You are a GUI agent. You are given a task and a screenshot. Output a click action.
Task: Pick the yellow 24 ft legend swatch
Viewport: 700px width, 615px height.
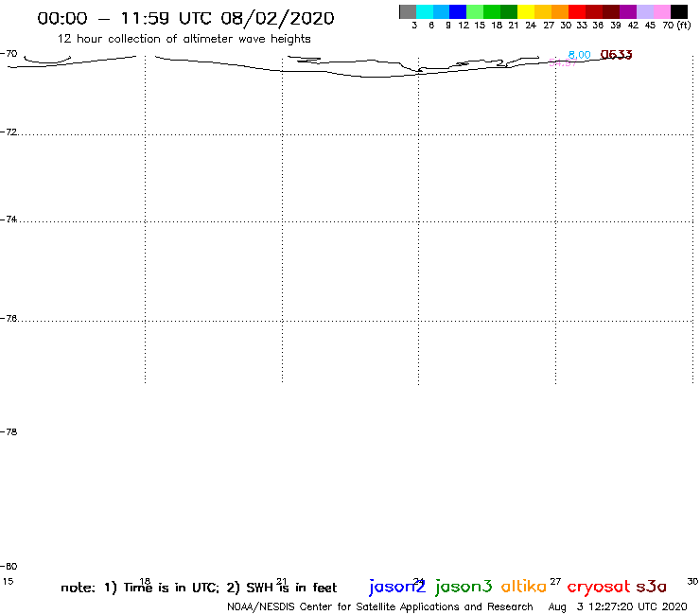[x=526, y=11]
